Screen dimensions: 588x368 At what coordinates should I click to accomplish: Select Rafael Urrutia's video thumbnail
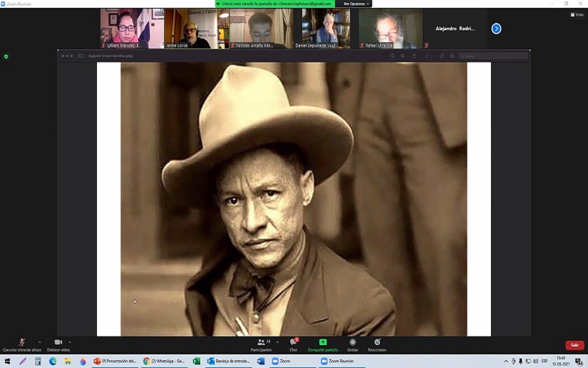390,29
